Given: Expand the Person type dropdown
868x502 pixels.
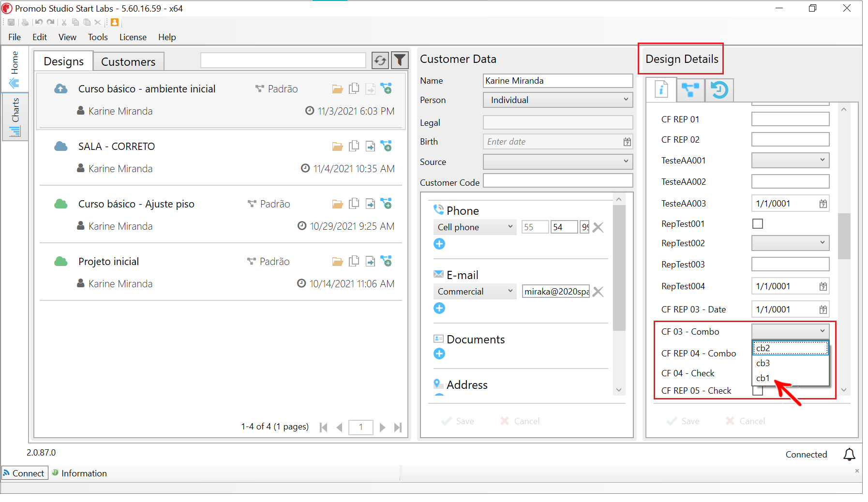Looking at the screenshot, I should pos(558,100).
